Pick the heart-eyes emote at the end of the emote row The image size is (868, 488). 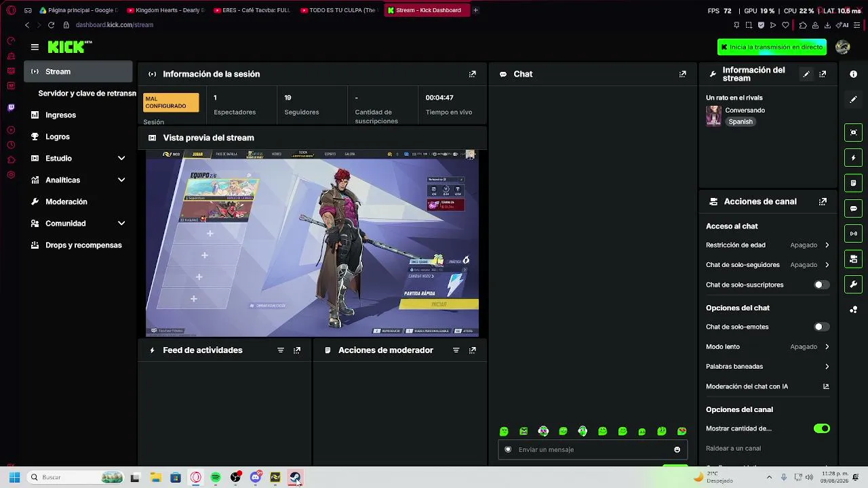point(682,432)
